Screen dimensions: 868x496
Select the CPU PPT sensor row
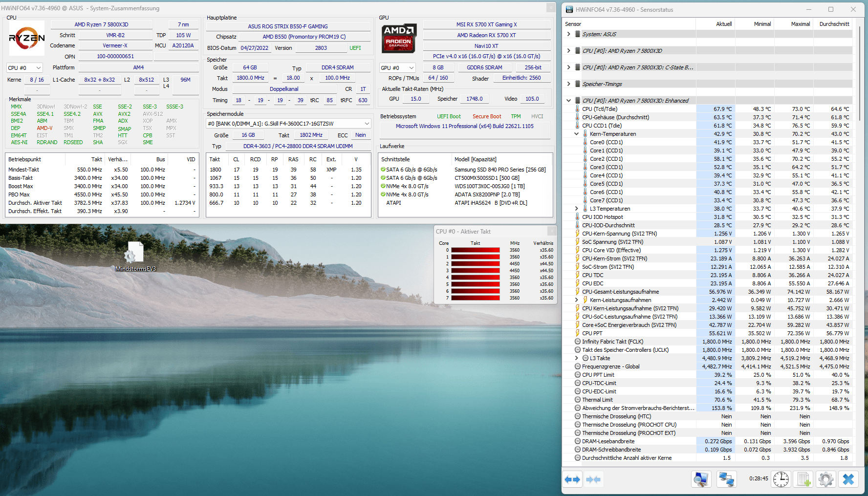(592, 333)
